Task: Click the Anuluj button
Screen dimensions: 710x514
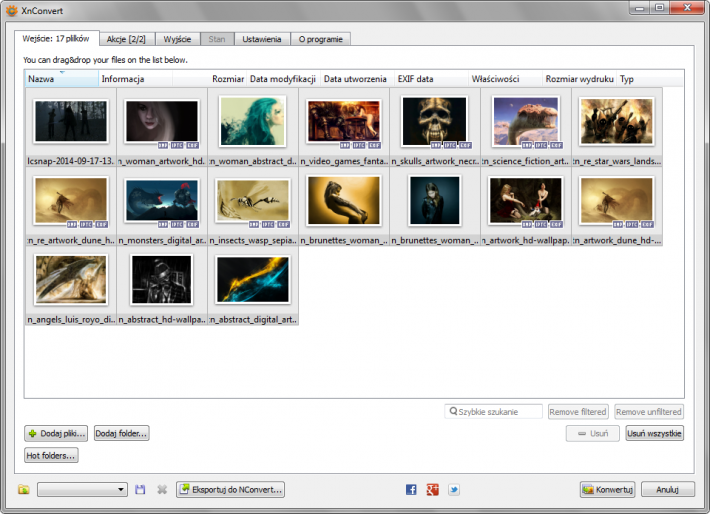Action: pos(667,490)
